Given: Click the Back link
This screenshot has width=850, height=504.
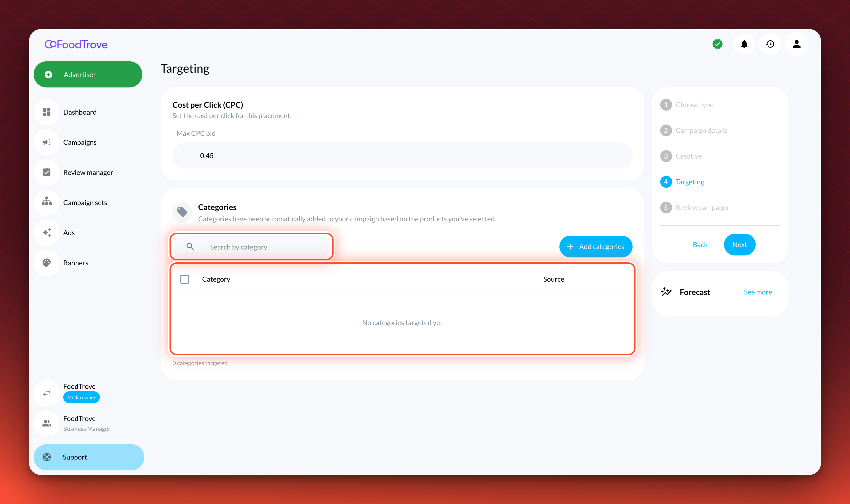Looking at the screenshot, I should click(x=700, y=245).
